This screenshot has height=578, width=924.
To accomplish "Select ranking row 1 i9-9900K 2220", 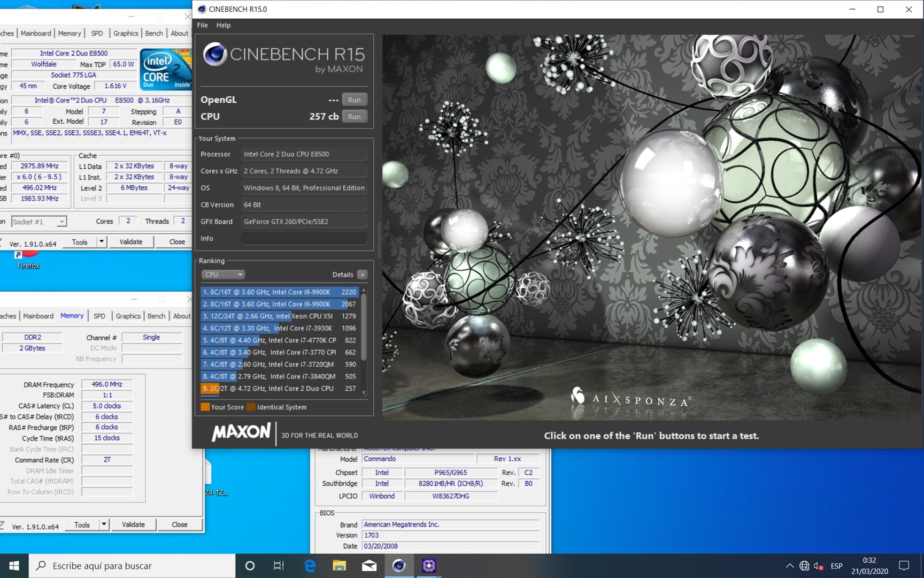I will click(x=279, y=292).
